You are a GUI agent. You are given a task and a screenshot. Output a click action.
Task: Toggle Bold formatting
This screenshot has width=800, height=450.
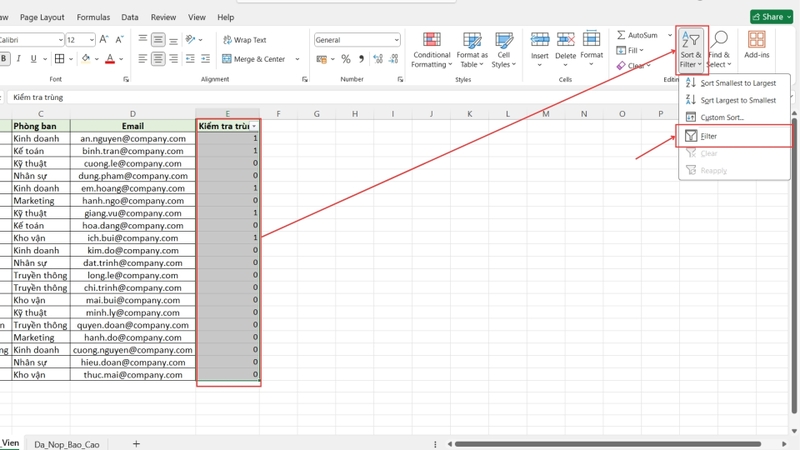point(4,59)
